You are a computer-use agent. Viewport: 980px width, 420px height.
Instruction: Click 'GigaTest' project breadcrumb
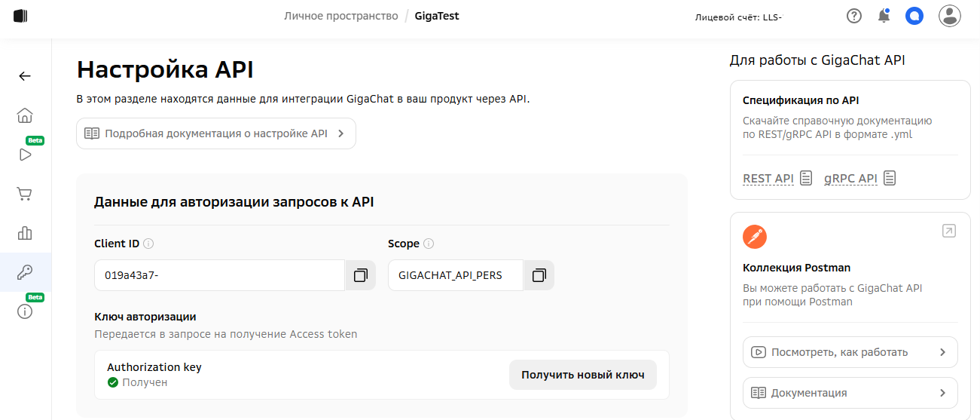[437, 16]
